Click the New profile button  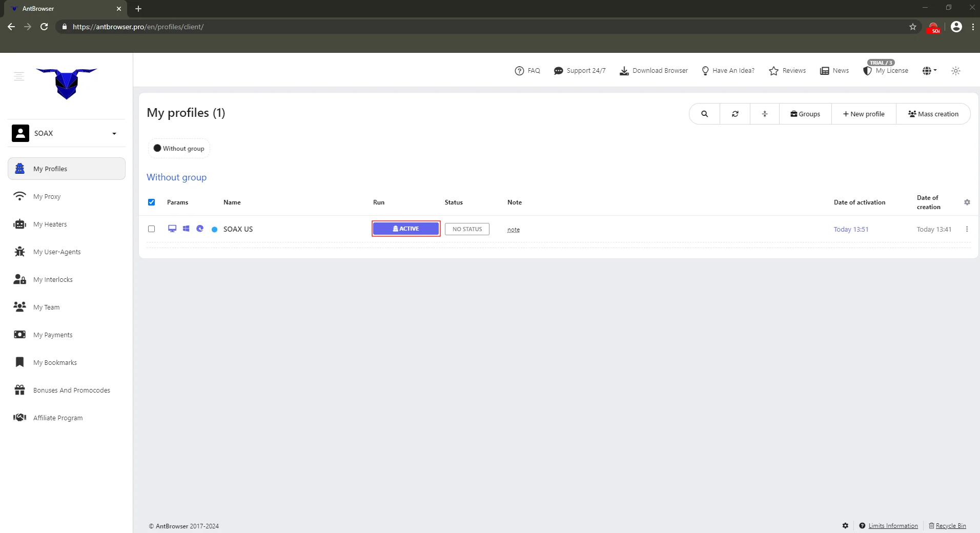864,114
